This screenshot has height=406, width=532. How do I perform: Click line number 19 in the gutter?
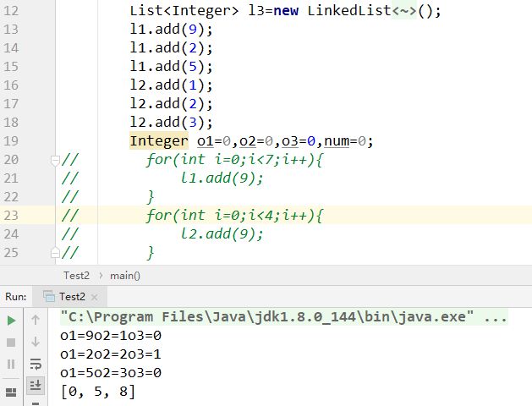pyautogui.click(x=11, y=140)
